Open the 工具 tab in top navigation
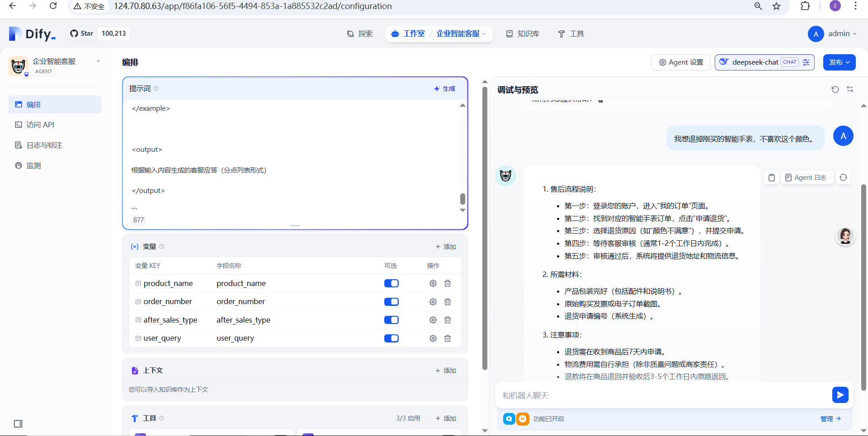This screenshot has height=436, width=868. click(571, 34)
